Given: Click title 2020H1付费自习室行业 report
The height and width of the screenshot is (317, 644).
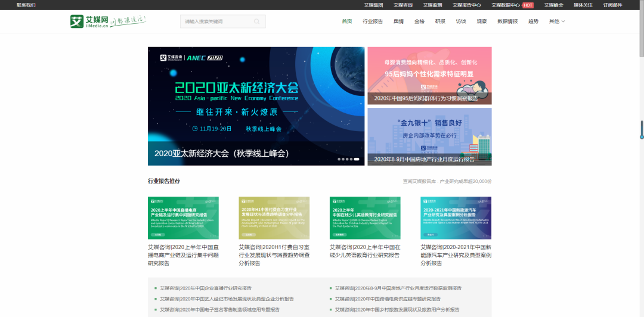Looking at the screenshot, I should pyautogui.click(x=274, y=256).
